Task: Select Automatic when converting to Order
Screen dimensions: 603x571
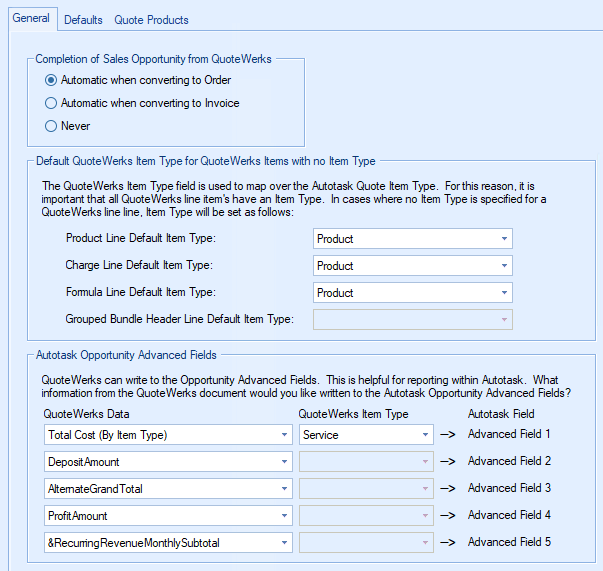Action: [52, 80]
